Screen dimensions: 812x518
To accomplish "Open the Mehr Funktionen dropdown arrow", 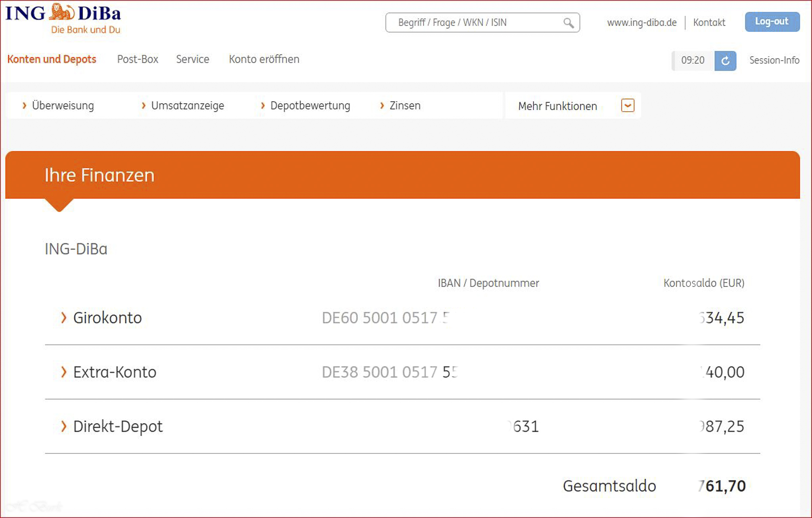I will click(x=628, y=106).
